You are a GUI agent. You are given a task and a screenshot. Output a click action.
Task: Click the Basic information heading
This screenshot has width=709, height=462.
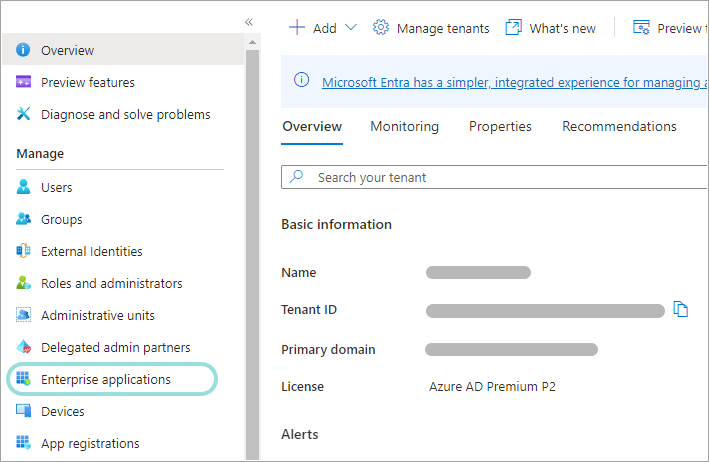(336, 224)
